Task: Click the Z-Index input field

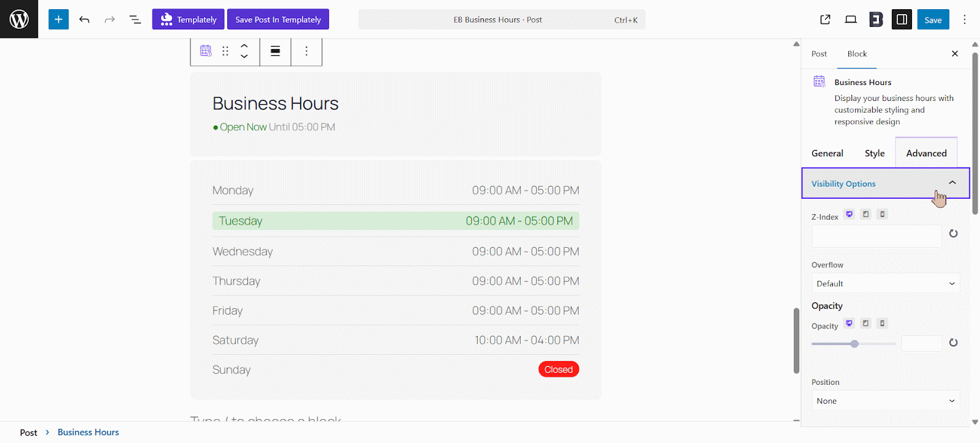Action: [876, 236]
